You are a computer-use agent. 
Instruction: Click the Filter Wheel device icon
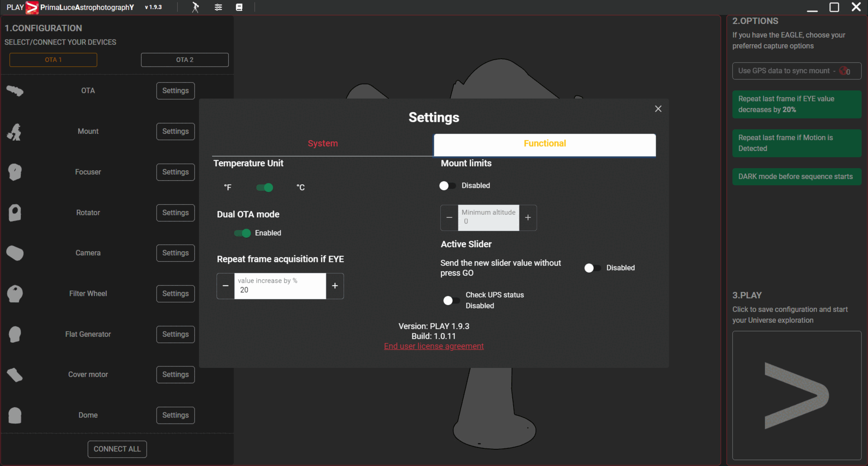tap(15, 294)
